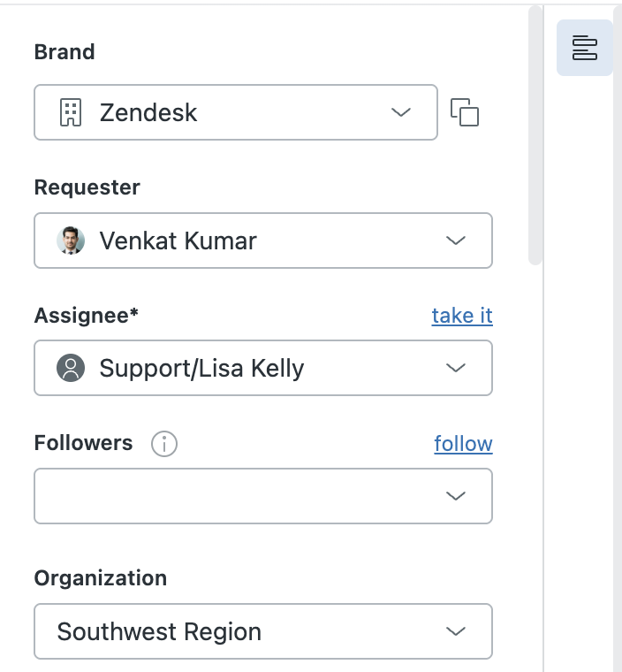Click the info icon next to Followers
Viewport: 622px width, 672px height.
(164, 444)
